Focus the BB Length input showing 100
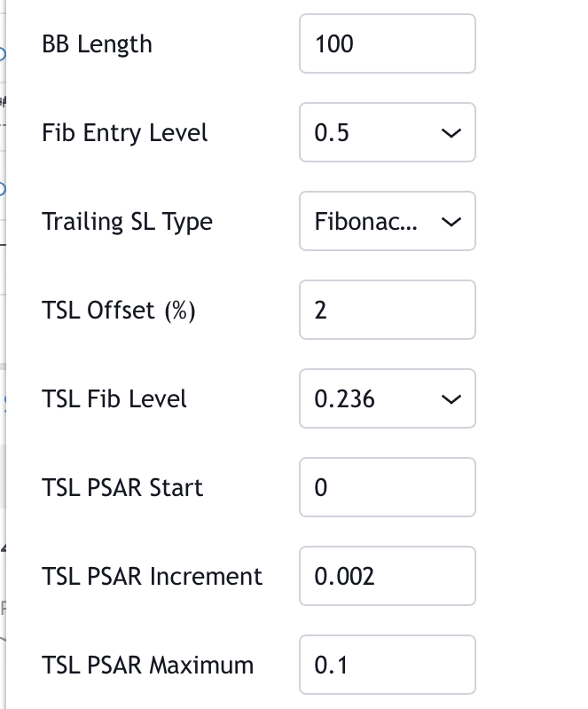Screen dimensions: 588x709 [388, 43]
